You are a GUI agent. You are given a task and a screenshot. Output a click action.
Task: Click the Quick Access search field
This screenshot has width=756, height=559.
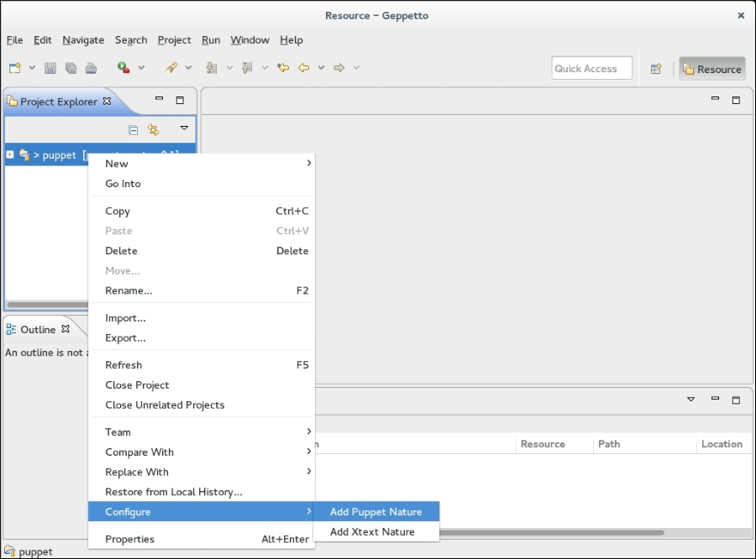(591, 69)
